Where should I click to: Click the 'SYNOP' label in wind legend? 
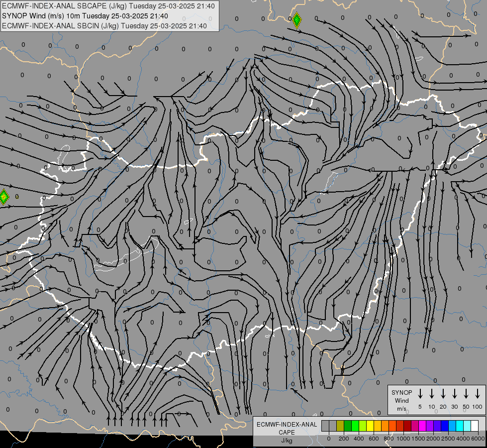pos(401,392)
